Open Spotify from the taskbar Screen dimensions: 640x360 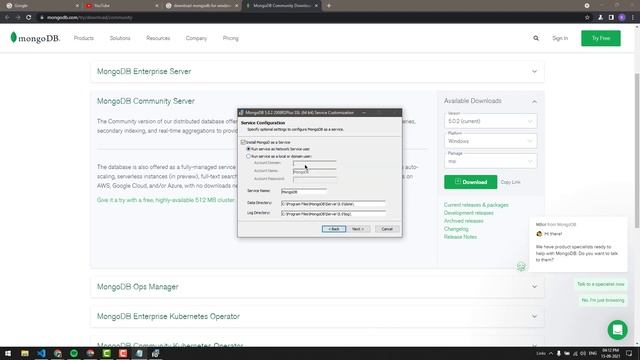click(x=74, y=353)
